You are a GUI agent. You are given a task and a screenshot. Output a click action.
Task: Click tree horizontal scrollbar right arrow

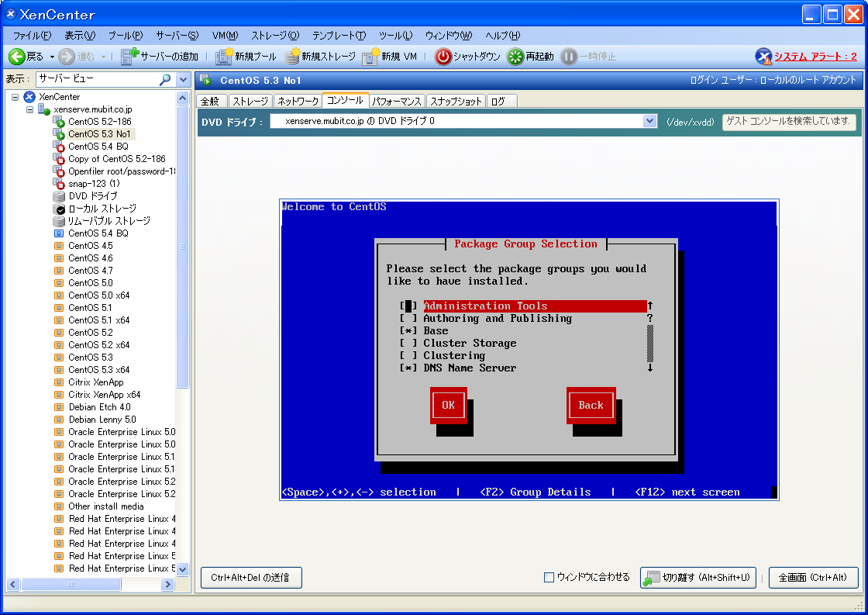(x=167, y=585)
